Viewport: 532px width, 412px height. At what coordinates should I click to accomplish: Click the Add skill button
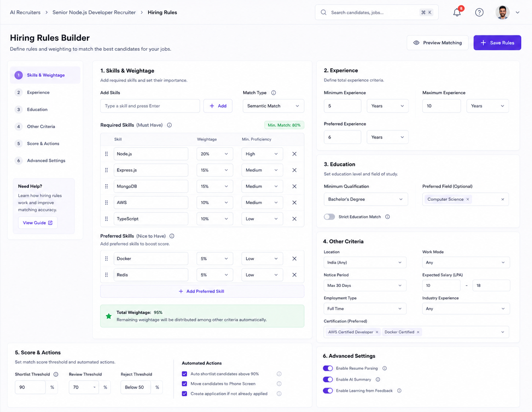[218, 106]
